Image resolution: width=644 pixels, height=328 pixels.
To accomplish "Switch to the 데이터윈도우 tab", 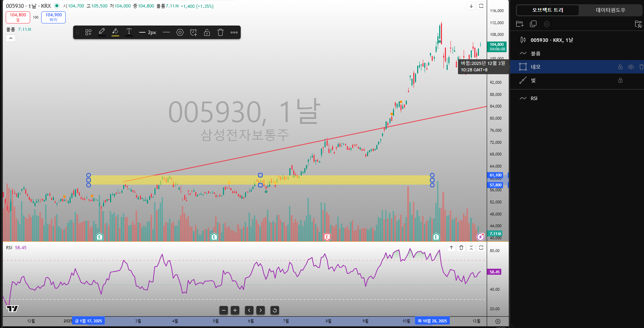I will click(610, 10).
